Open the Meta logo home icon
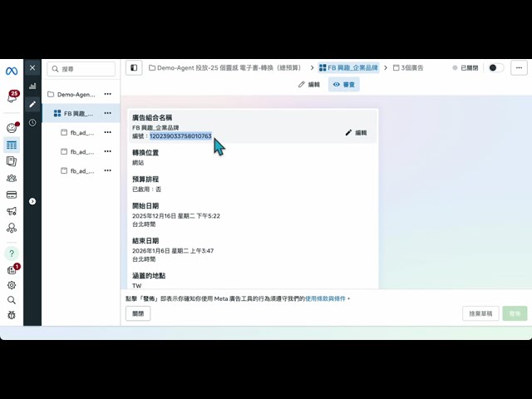 (x=12, y=71)
